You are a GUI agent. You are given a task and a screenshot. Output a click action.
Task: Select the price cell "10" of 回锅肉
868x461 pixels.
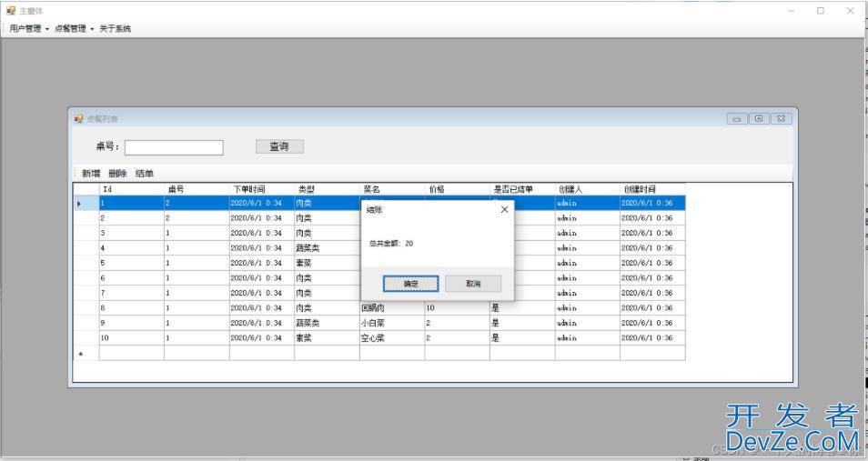coord(458,307)
